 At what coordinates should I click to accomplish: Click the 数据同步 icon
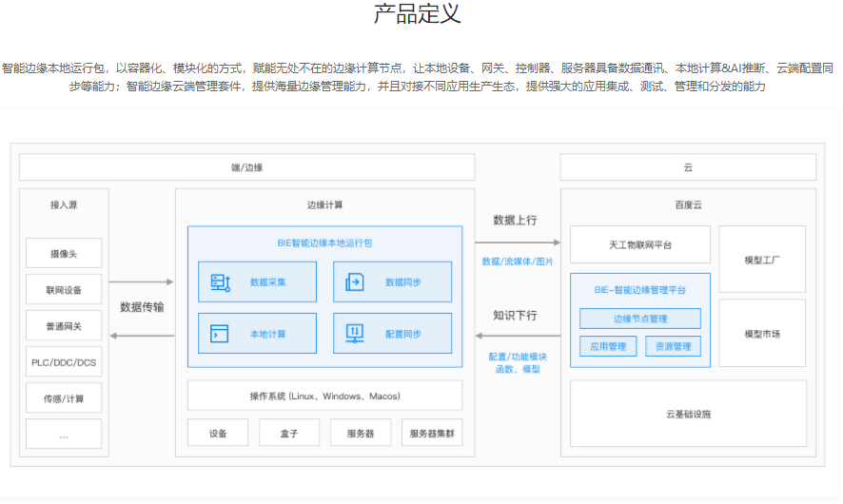click(355, 282)
